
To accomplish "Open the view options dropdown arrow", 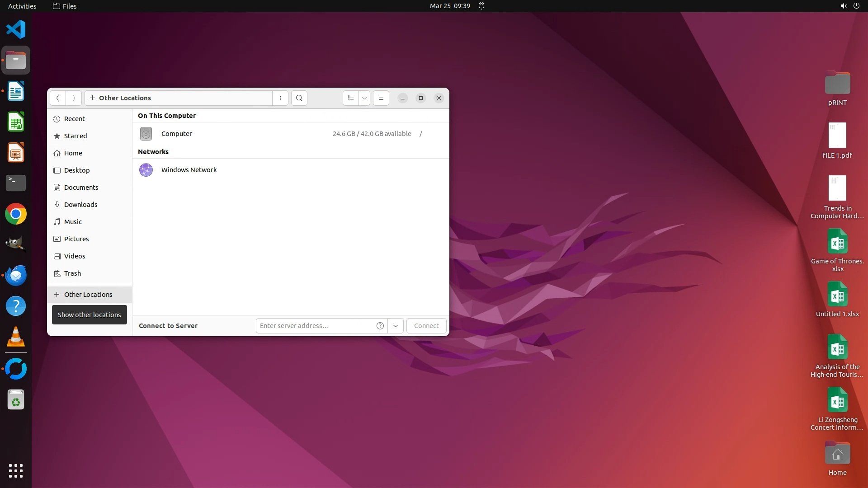I will click(364, 98).
